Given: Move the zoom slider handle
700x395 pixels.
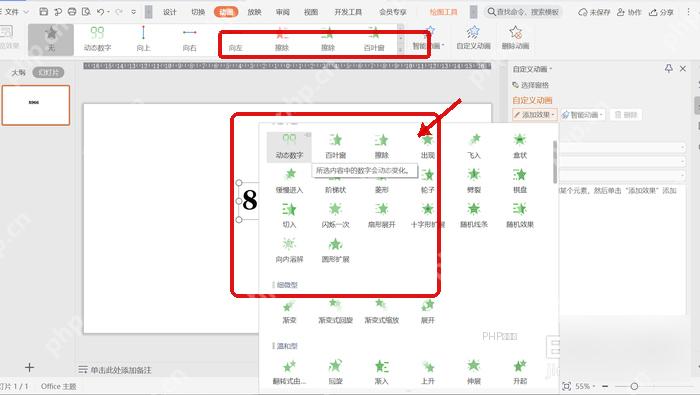Looking at the screenshot, I should coord(634,386).
